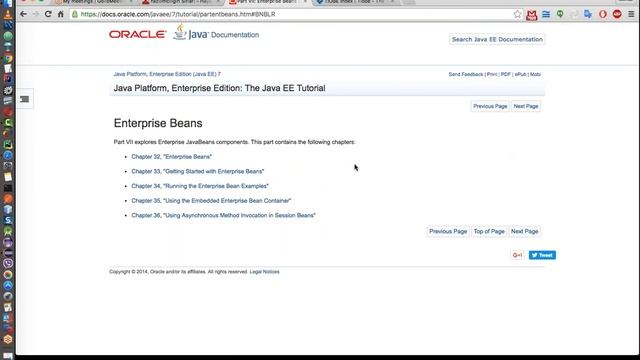Screen dimensions: 640x360
Task: Click the Tweet button
Action: click(x=542, y=255)
